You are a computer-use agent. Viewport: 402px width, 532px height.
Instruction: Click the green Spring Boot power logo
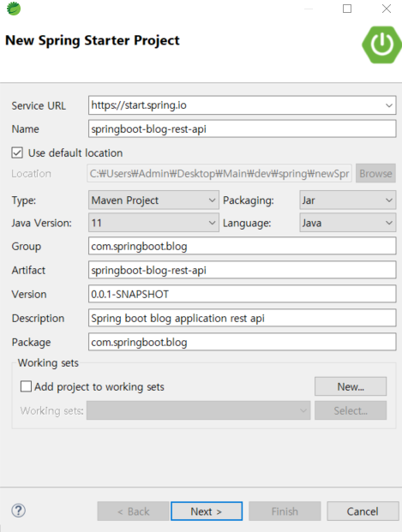(x=381, y=45)
